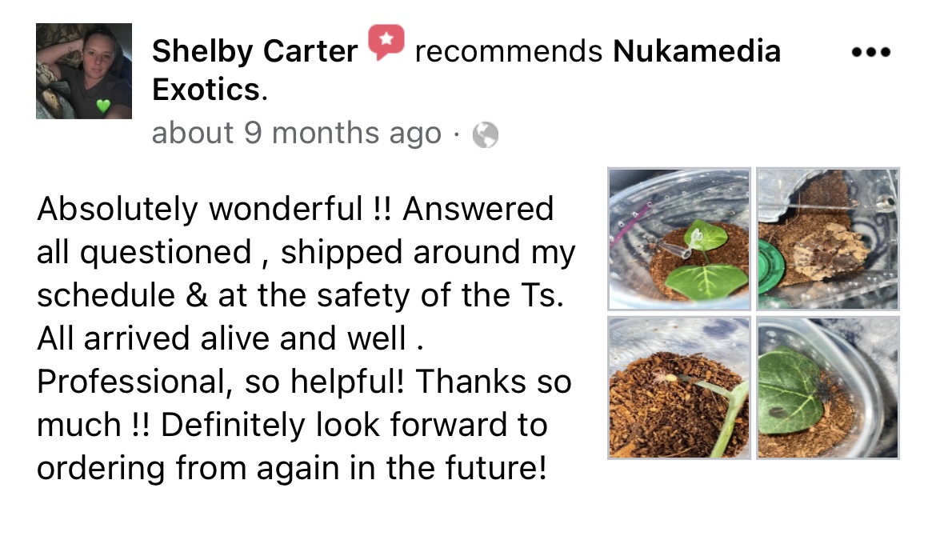The image size is (936, 560).
Task: Click the word Exotics under the name
Action: 206,90
